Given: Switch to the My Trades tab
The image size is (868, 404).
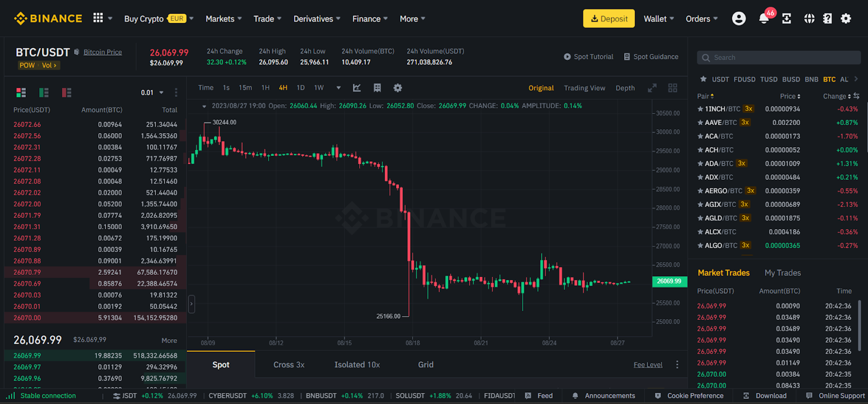Looking at the screenshot, I should (783, 273).
